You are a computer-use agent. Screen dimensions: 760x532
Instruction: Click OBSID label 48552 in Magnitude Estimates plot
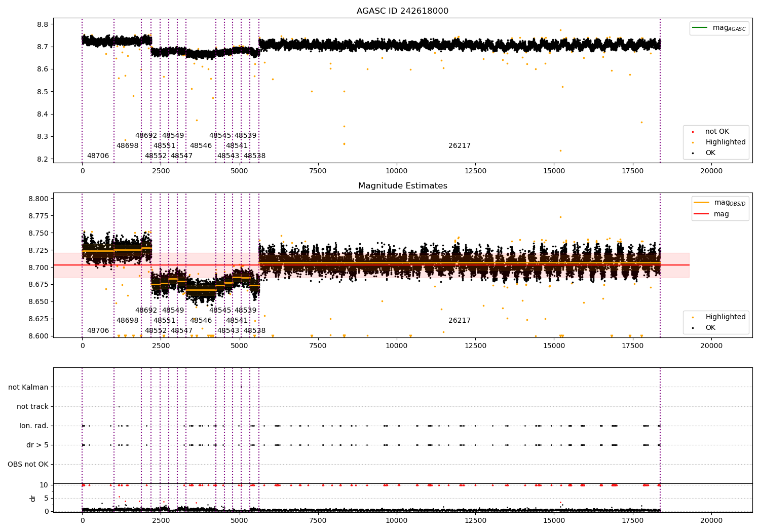tap(156, 331)
